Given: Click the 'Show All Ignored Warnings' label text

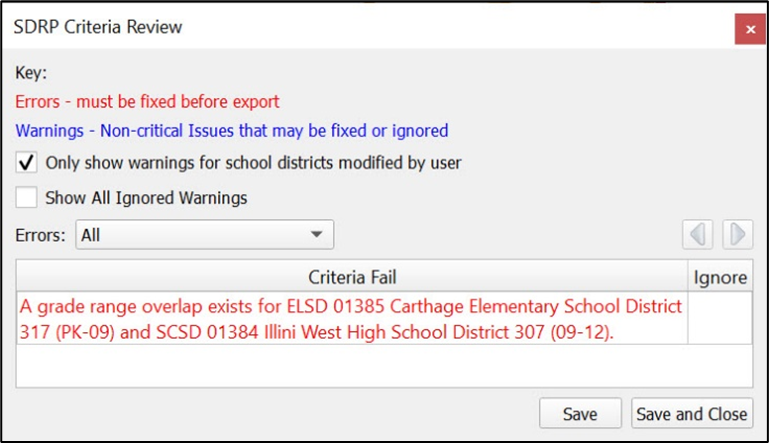Looking at the screenshot, I should [146, 198].
